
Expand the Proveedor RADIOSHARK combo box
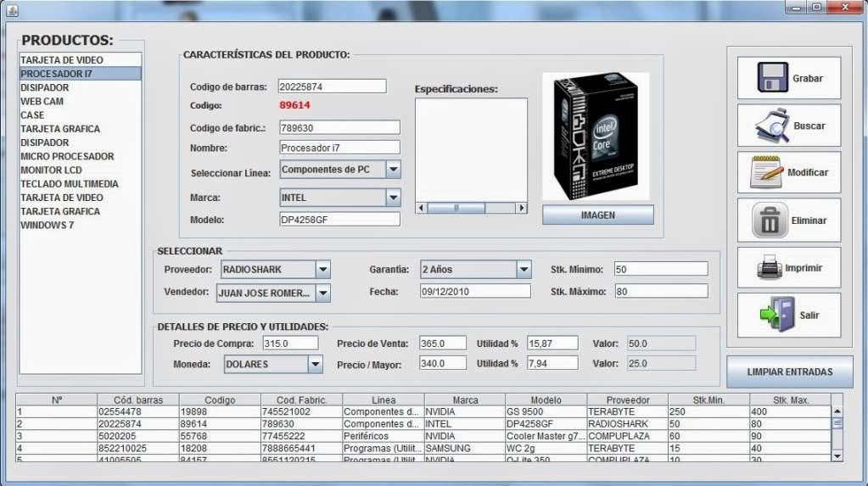pyautogui.click(x=322, y=270)
